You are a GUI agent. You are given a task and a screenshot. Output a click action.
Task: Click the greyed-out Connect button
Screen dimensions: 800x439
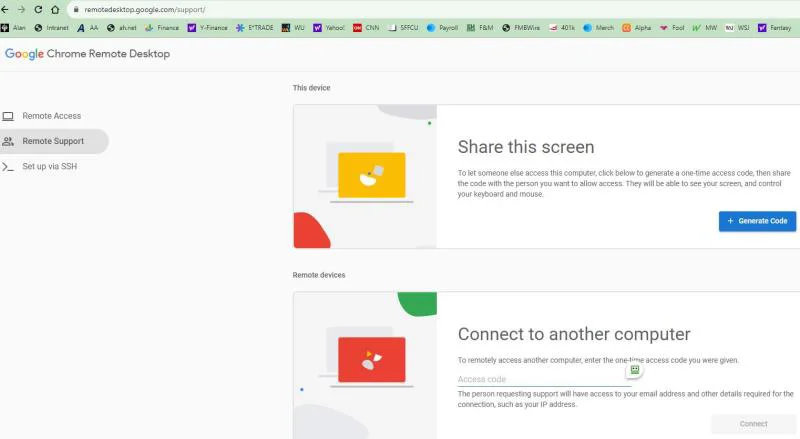click(x=754, y=424)
